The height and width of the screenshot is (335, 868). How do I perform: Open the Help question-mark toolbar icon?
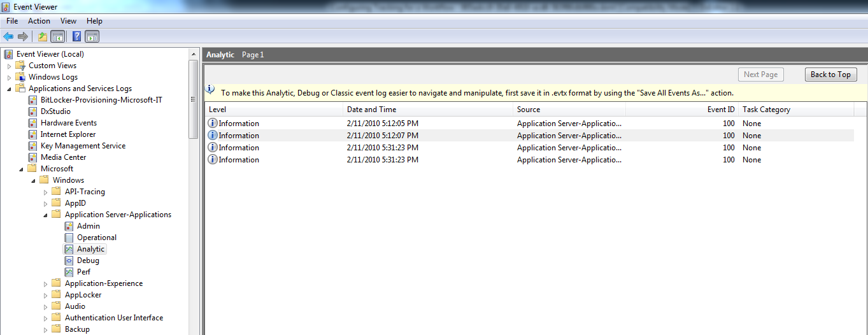pyautogui.click(x=77, y=37)
